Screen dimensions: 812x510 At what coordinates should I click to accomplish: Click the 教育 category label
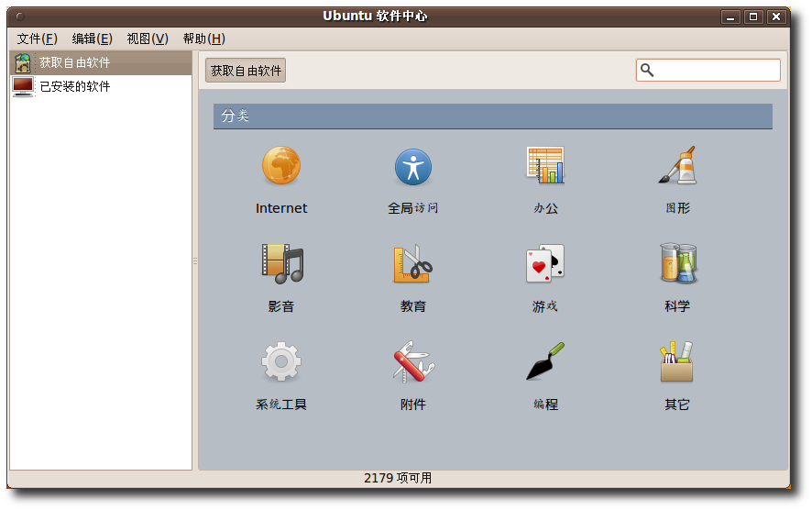[x=412, y=306]
